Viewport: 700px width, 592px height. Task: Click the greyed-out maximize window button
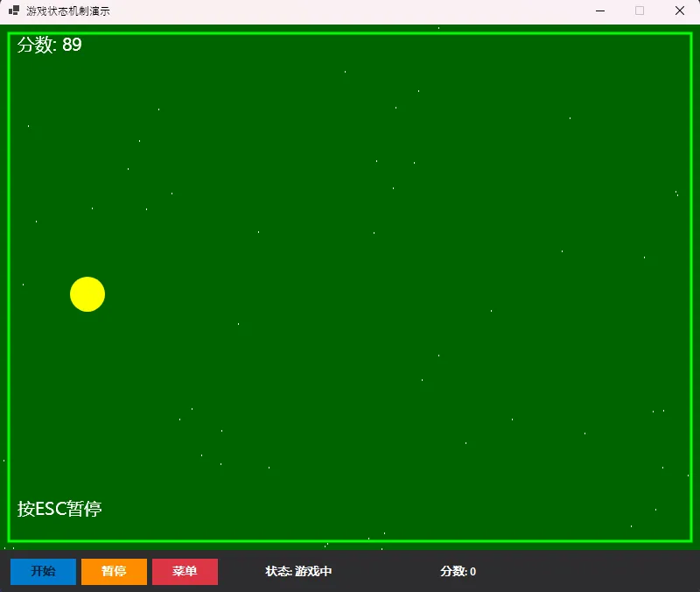[x=640, y=11]
